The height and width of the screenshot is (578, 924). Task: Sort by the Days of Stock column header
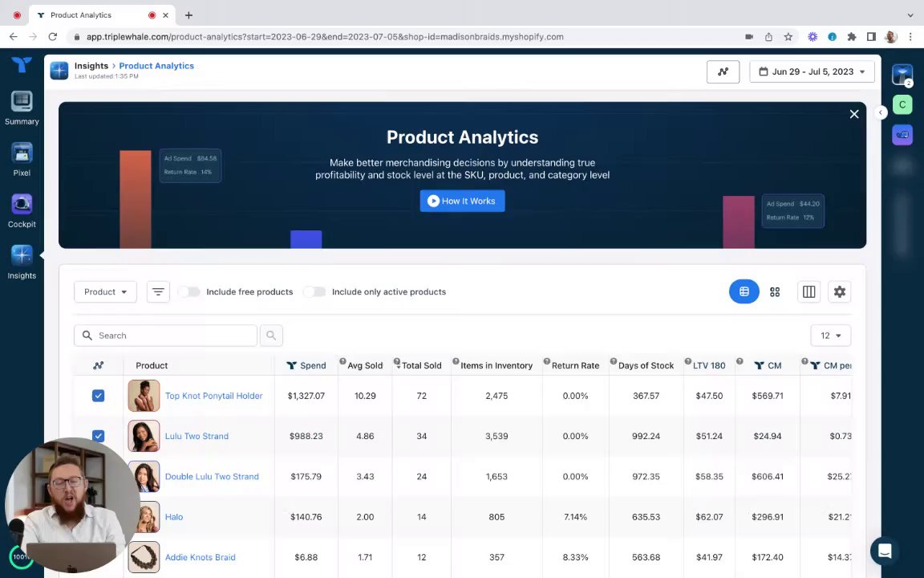click(x=646, y=366)
